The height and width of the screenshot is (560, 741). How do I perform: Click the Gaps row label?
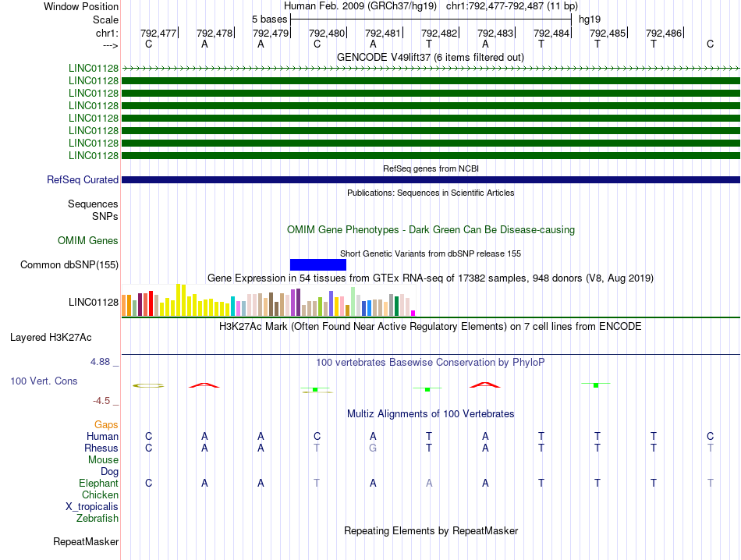[106, 424]
